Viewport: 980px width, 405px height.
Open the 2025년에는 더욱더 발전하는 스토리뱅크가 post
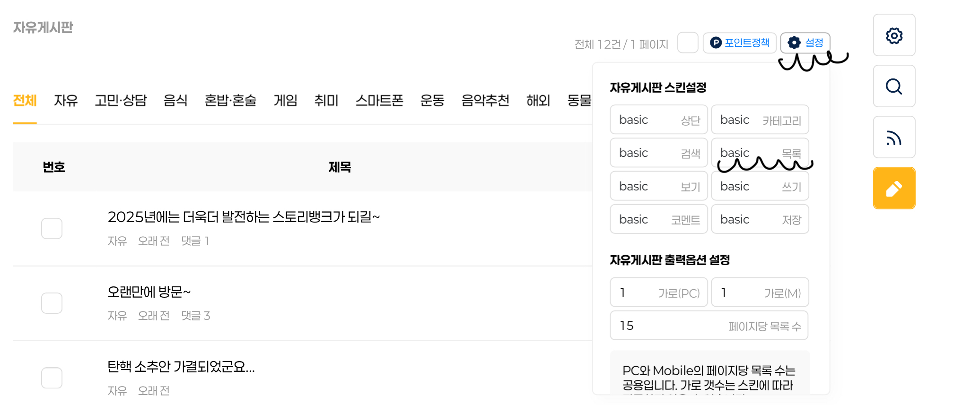[244, 217]
